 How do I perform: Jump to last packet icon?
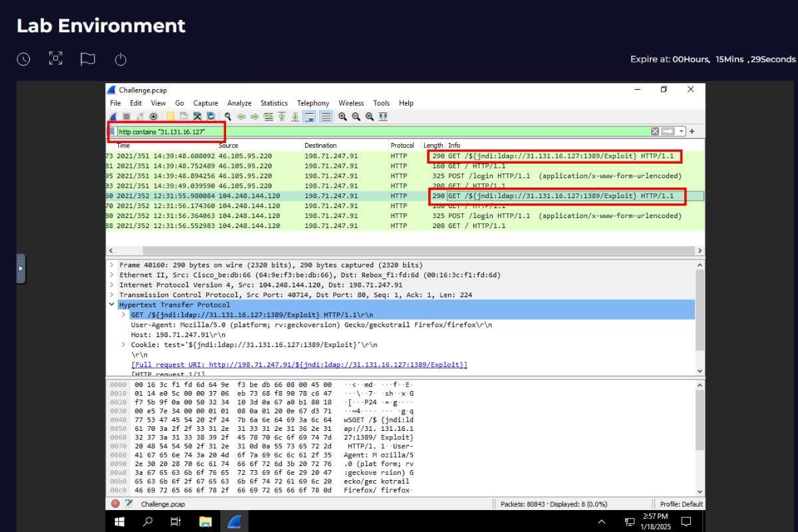(x=295, y=116)
